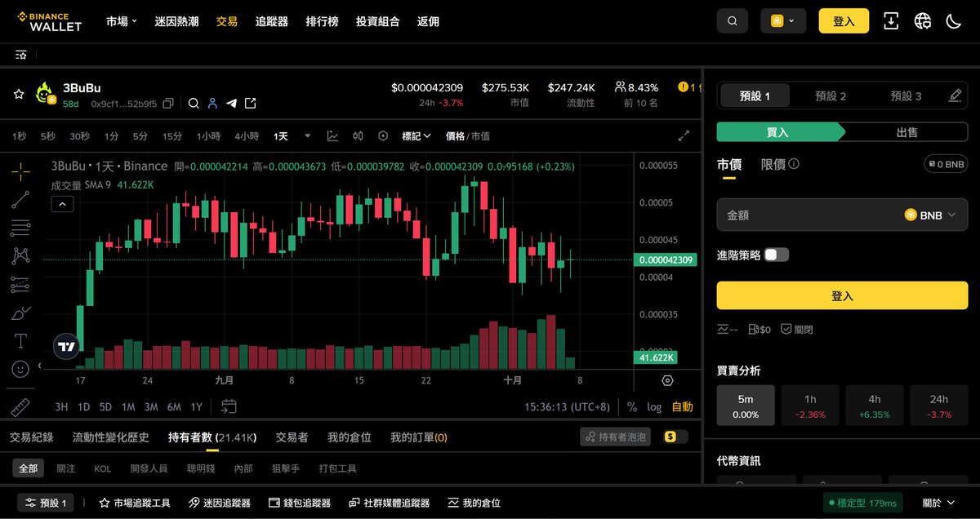
Task: Change candlestick chart type icon
Action: tap(358, 136)
